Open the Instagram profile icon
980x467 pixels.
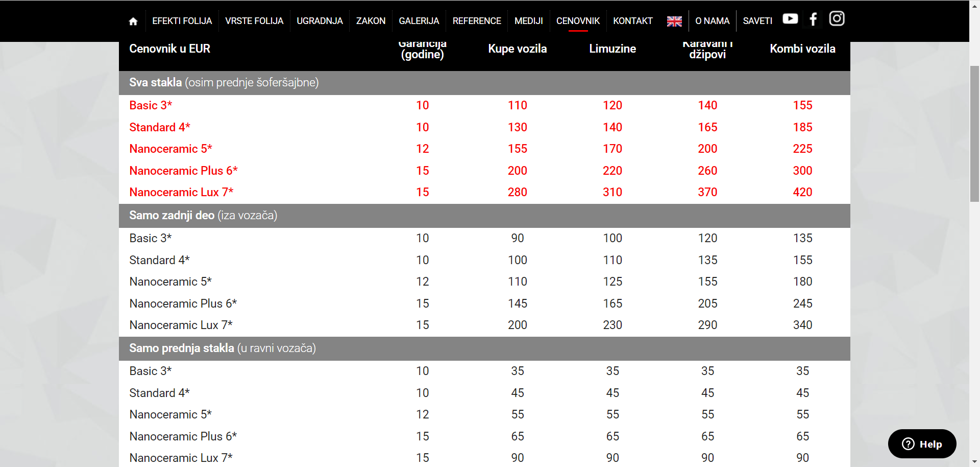[x=837, y=18]
